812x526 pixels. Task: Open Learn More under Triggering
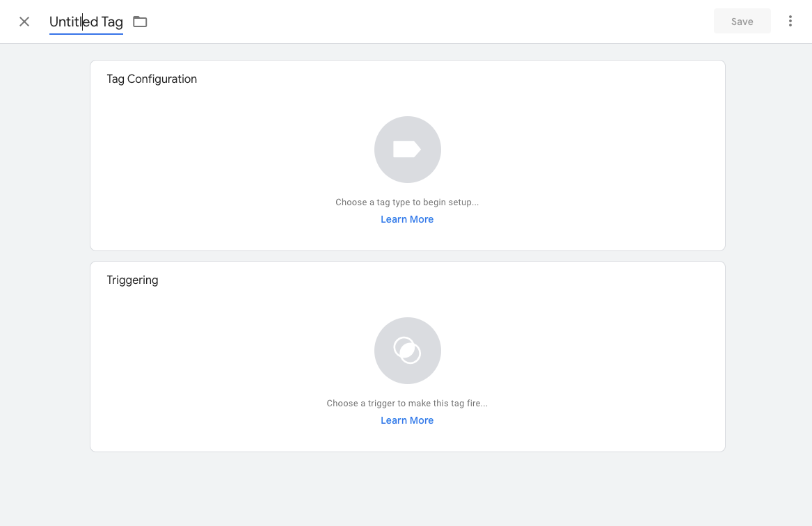[x=407, y=420]
